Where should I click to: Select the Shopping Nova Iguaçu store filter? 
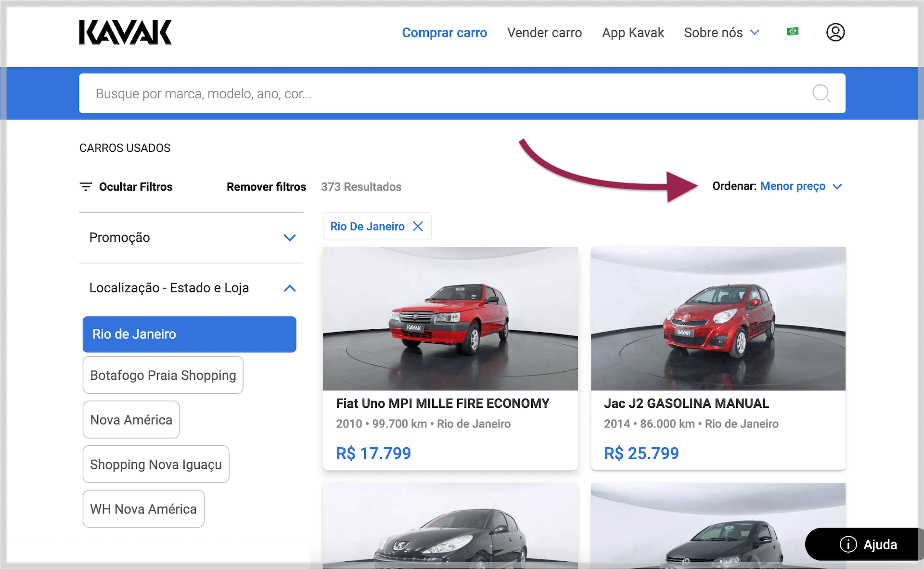(155, 465)
